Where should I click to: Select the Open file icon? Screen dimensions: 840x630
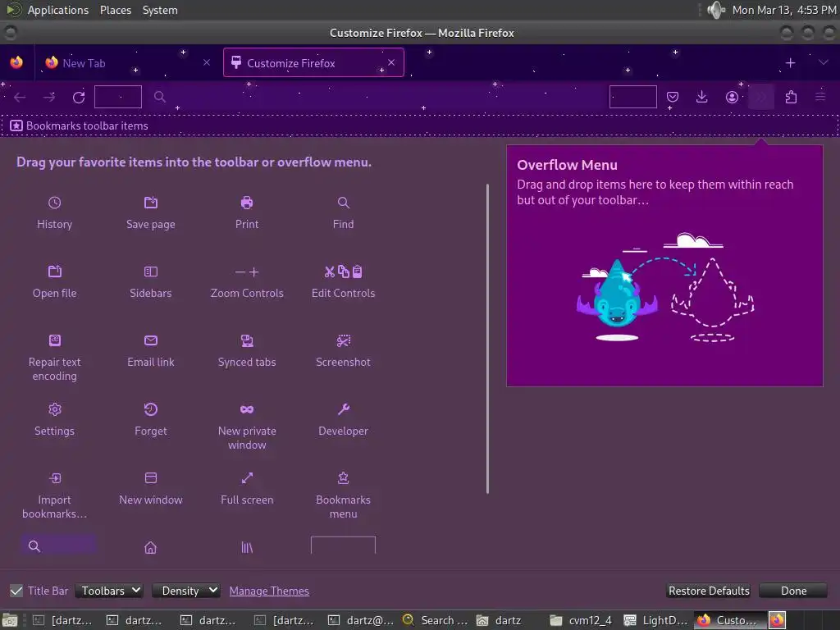54,272
